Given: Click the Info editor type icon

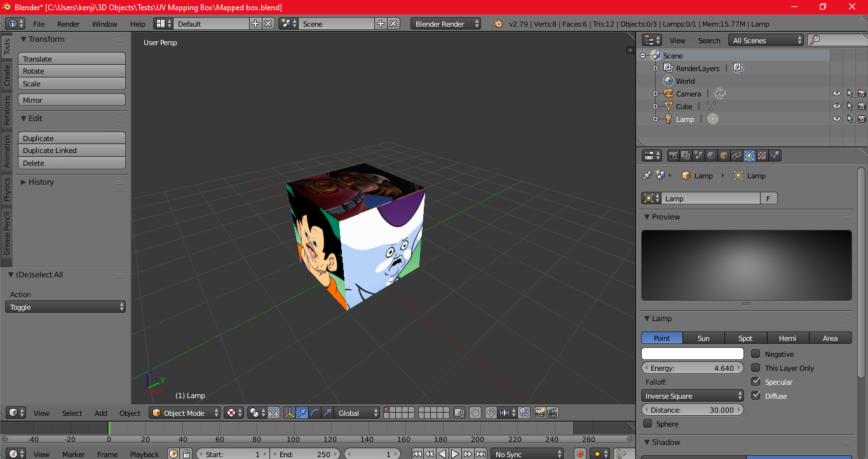Looking at the screenshot, I should [x=15, y=23].
